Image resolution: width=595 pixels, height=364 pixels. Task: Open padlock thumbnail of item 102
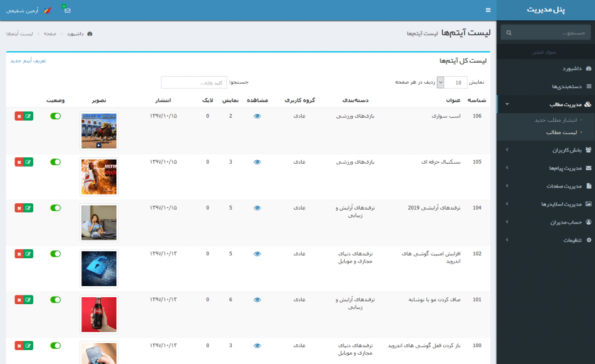99,268
